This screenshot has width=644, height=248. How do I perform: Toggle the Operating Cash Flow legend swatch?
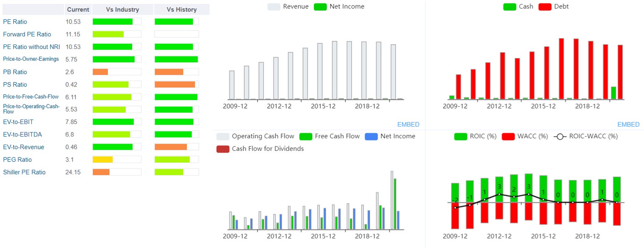[223, 137]
